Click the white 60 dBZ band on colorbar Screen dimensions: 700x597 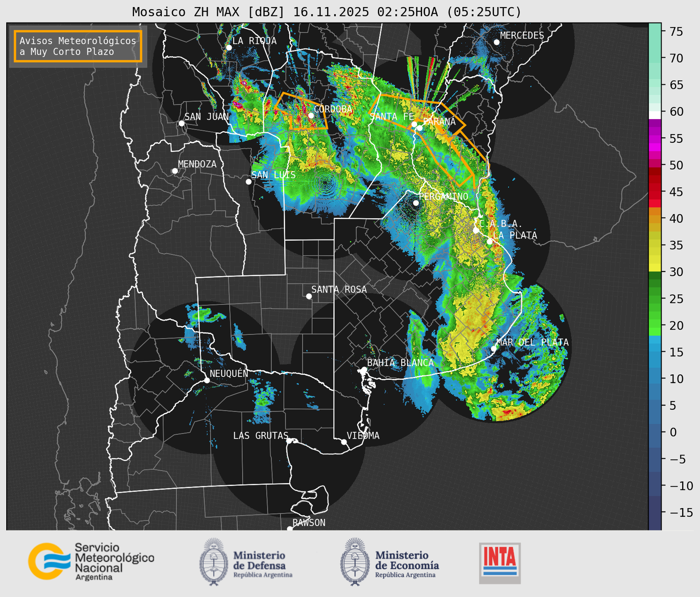(x=655, y=115)
